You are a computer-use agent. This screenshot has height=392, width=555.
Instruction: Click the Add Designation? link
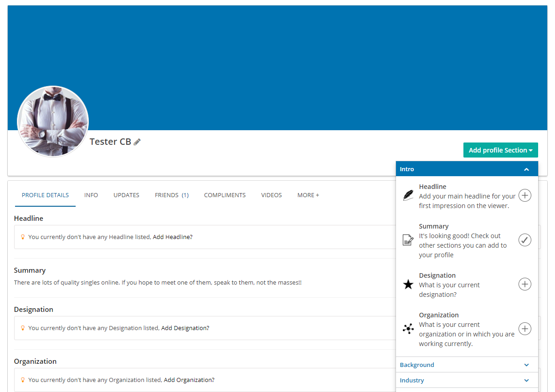pos(185,328)
